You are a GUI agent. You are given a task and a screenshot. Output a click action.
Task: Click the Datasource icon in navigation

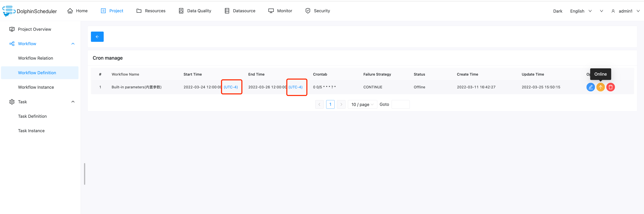pos(227,11)
